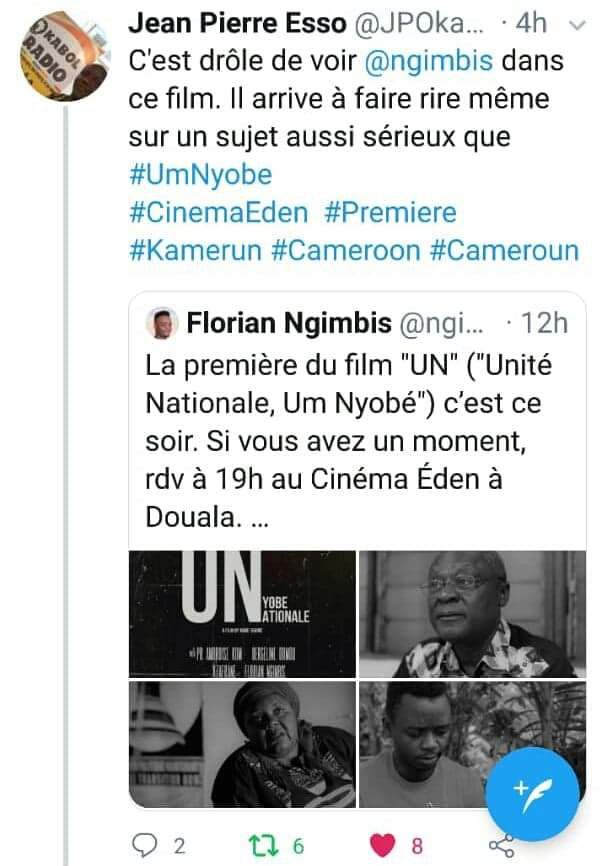The height and width of the screenshot is (866, 607).
Task: Like the tweet with the heart icon
Action: (x=382, y=845)
